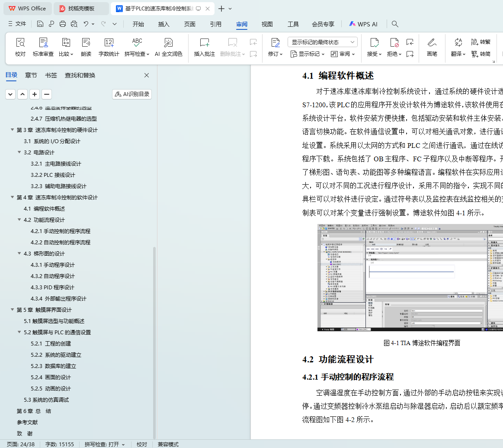
Task: Open the WPS AI tab
Action: pyautogui.click(x=363, y=24)
